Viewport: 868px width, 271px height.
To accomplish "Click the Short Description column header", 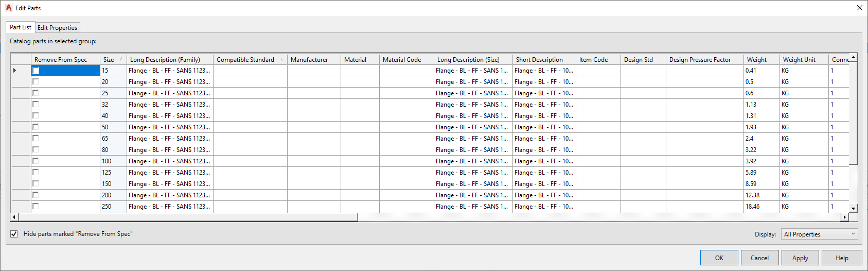I will (x=544, y=59).
